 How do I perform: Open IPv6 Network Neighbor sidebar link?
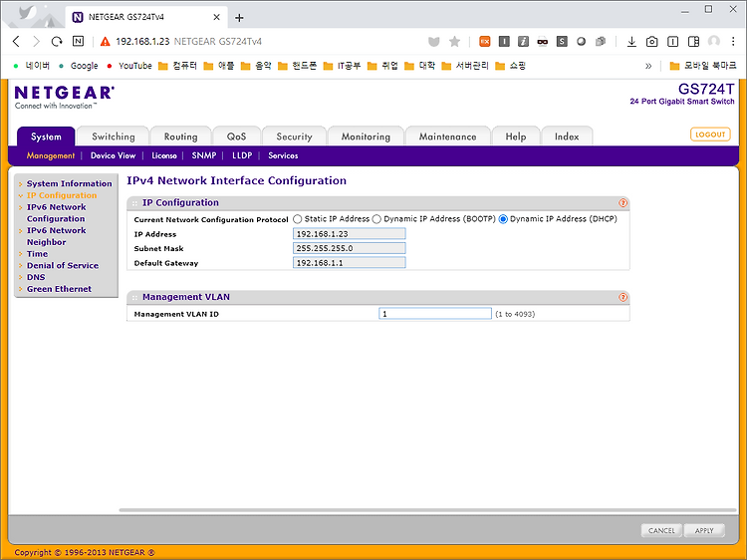tap(56, 236)
